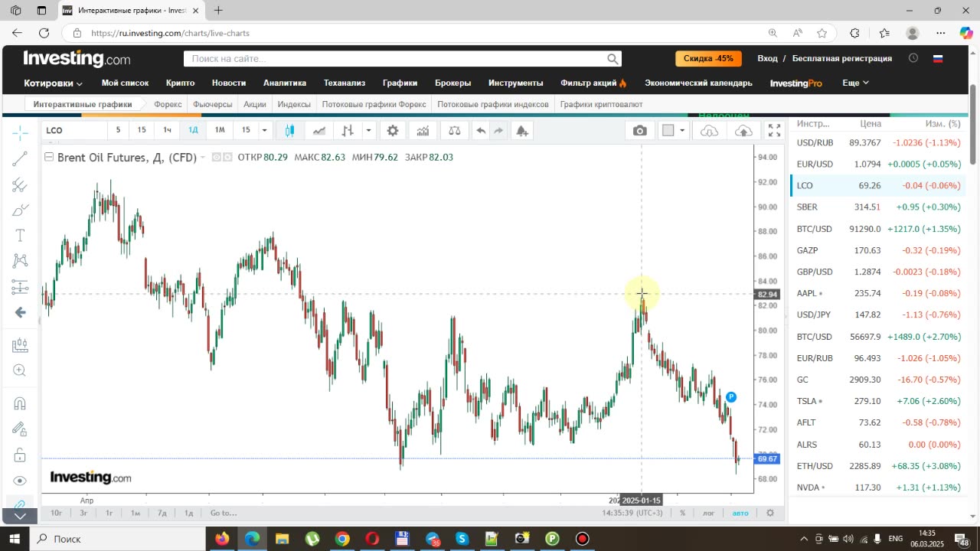The height and width of the screenshot is (551, 980).
Task: Select the pitchfork drawing tool
Action: [20, 184]
